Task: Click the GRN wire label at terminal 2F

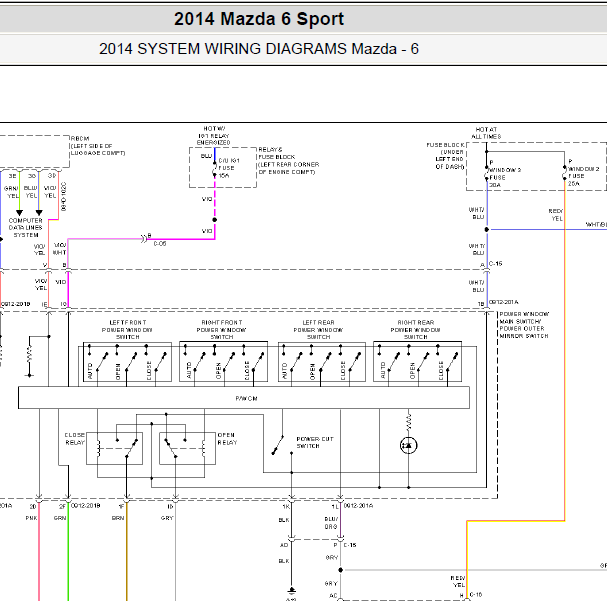Action: click(x=60, y=518)
